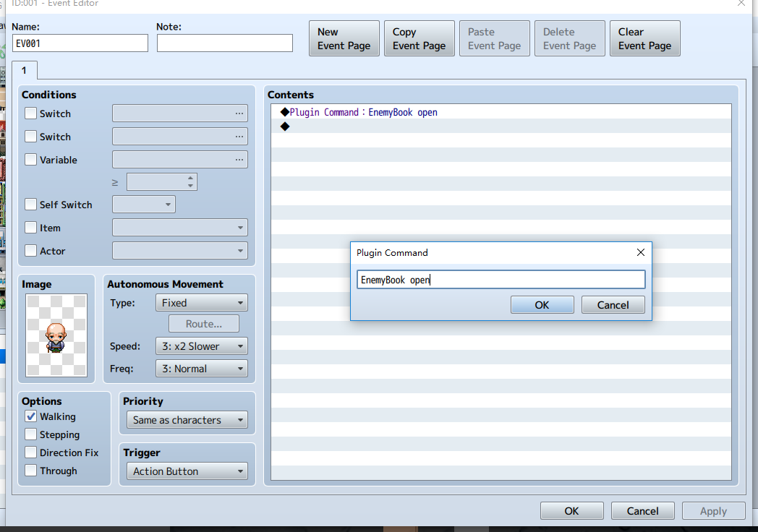Open the Trigger dropdown showing Action Button

(x=187, y=471)
